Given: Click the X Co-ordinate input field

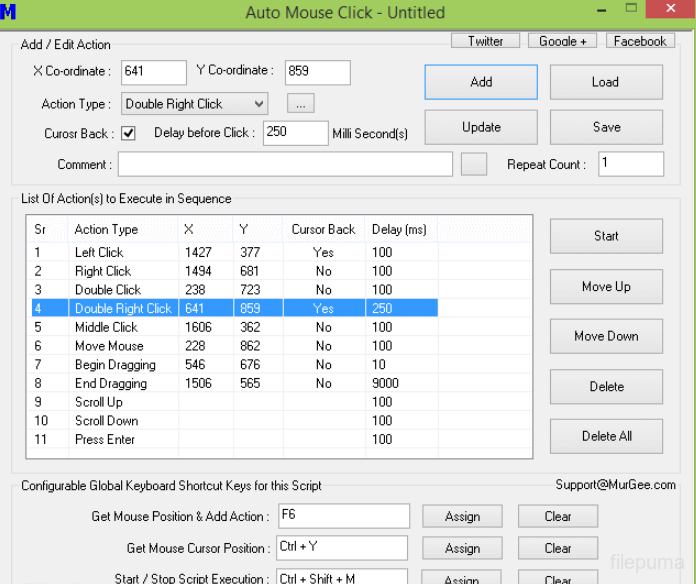Looking at the screenshot, I should (x=154, y=72).
